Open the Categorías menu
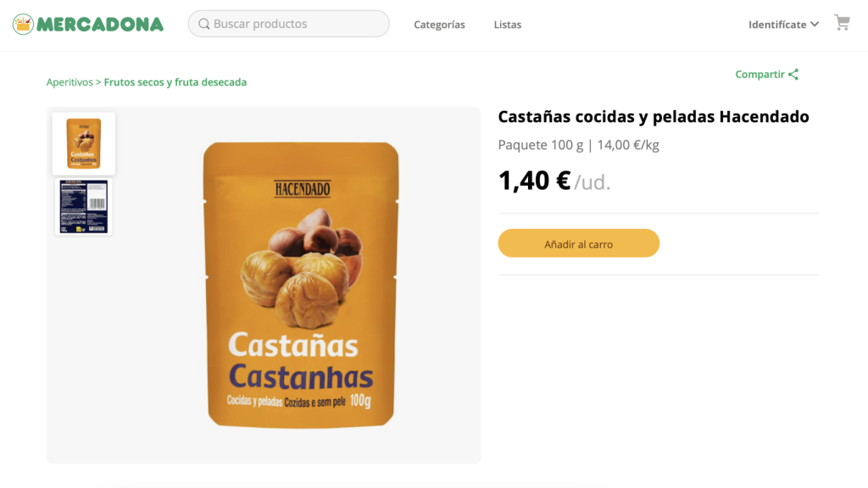The width and height of the screenshot is (868, 488). (x=439, y=25)
